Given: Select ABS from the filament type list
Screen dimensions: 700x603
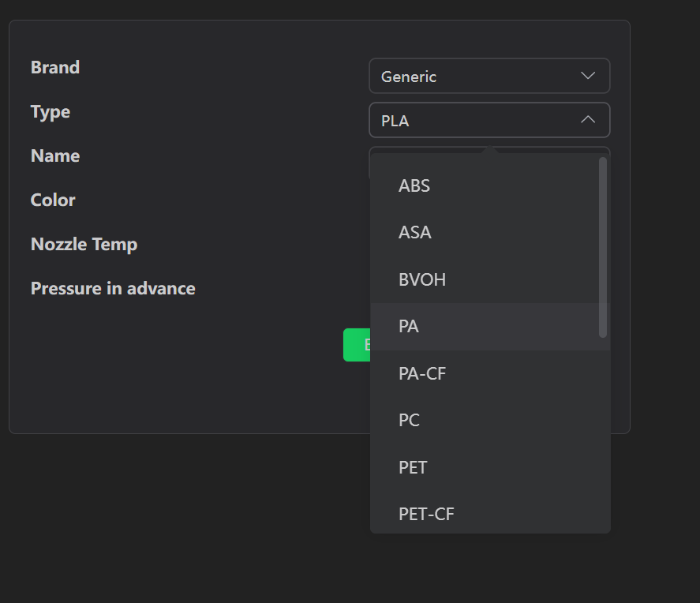Looking at the screenshot, I should click(414, 186).
